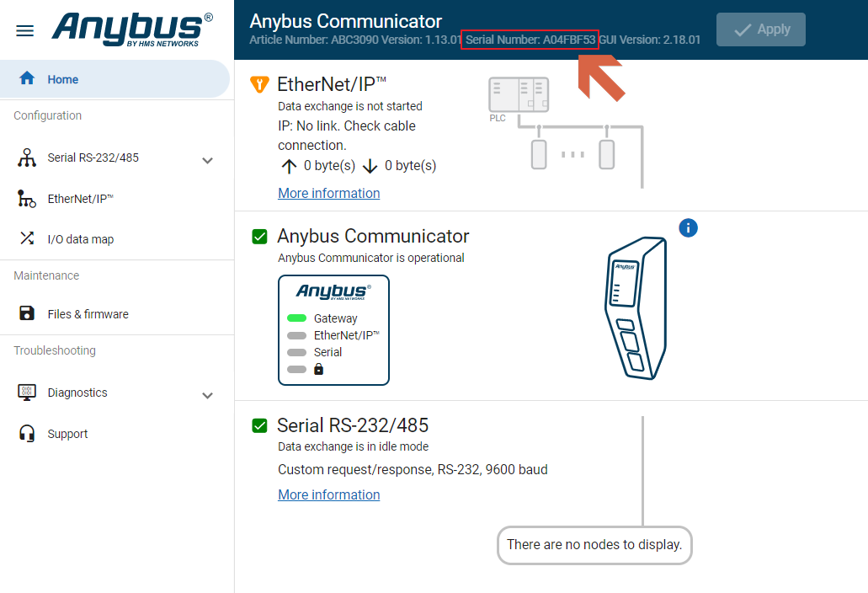Click the Files & firmware save icon
Viewport: 868px width, 593px height.
pos(27,313)
